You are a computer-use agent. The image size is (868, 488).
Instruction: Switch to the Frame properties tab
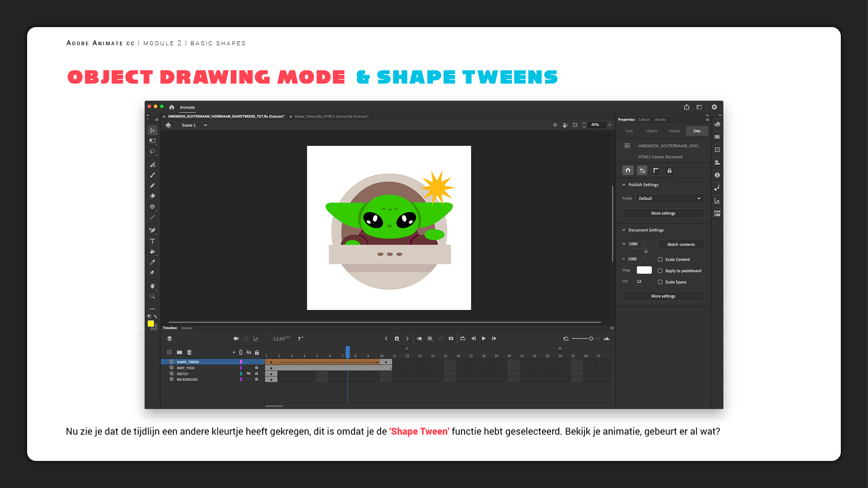tap(674, 131)
